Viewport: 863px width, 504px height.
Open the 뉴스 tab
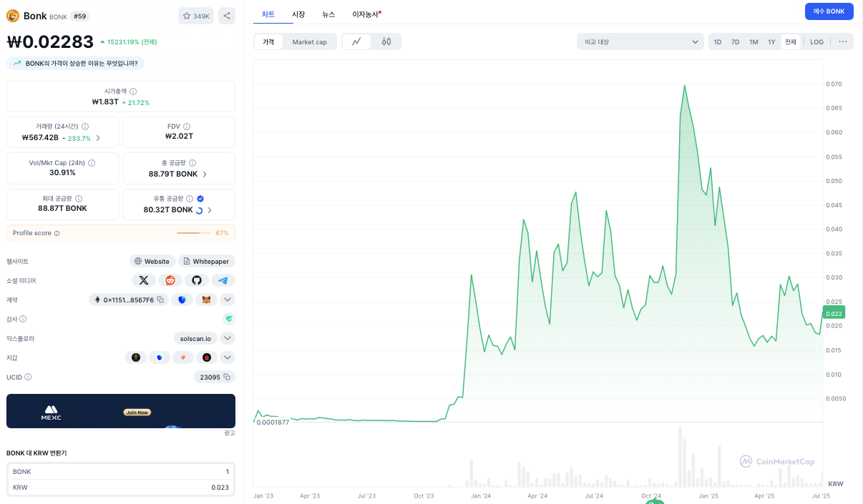(x=328, y=14)
